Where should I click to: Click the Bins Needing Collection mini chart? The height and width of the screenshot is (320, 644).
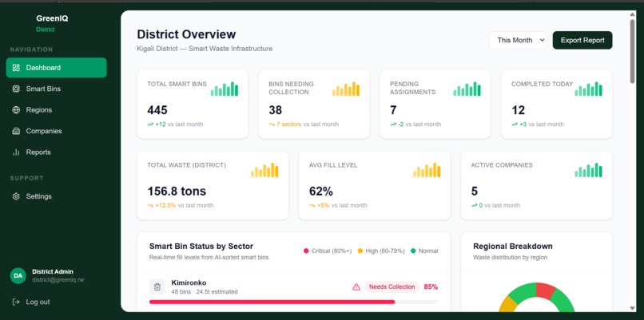tap(346, 89)
